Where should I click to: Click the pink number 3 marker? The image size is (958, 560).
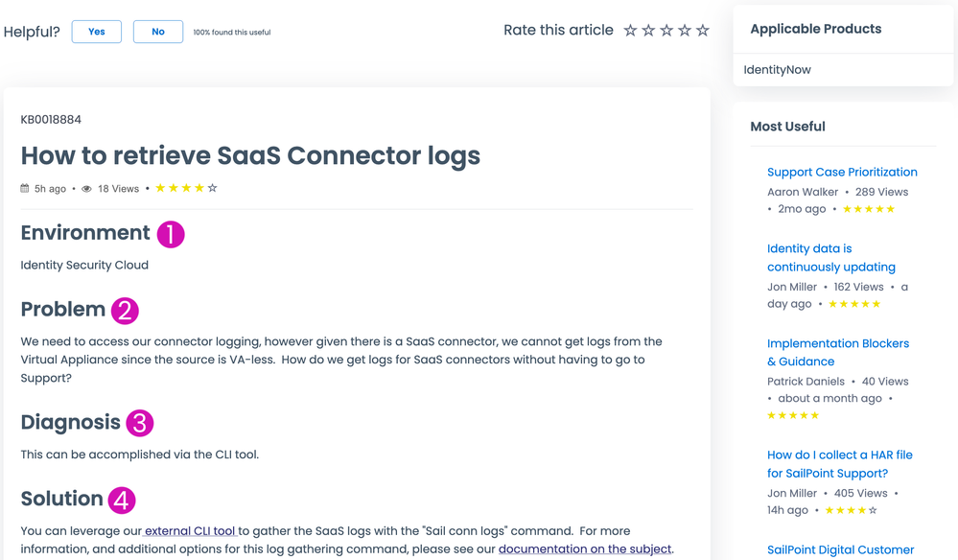coord(140,423)
